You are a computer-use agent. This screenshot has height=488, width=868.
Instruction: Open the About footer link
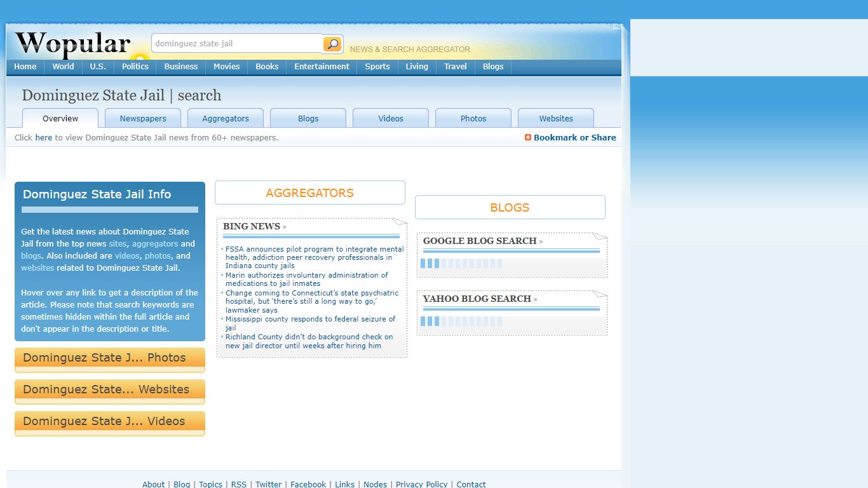[153, 484]
